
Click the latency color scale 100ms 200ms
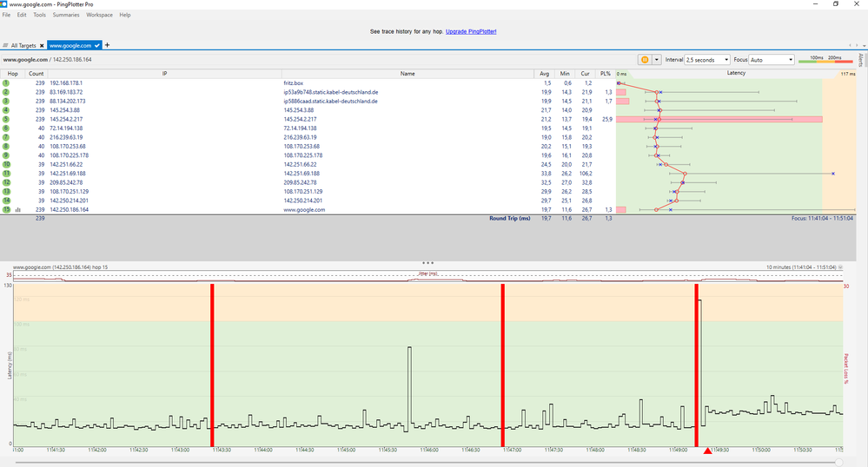click(826, 59)
